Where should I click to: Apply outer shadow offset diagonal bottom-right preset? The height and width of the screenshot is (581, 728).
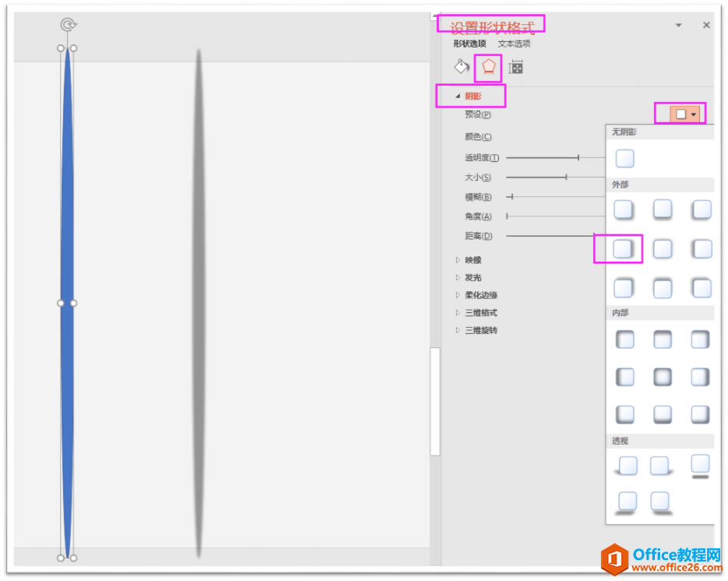point(624,210)
